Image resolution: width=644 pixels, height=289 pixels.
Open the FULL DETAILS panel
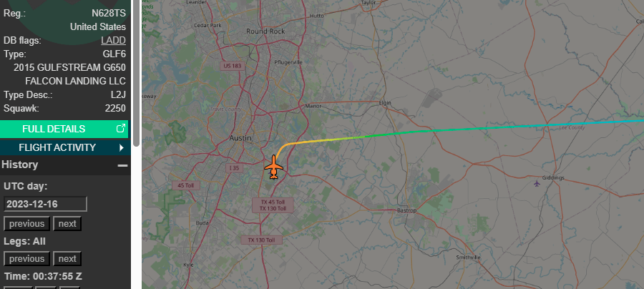(64, 129)
